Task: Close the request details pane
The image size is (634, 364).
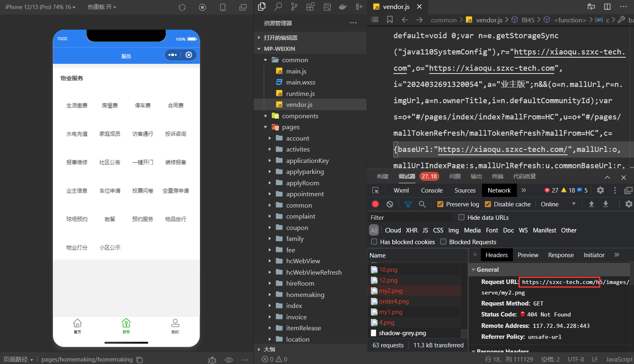Action: [475, 255]
